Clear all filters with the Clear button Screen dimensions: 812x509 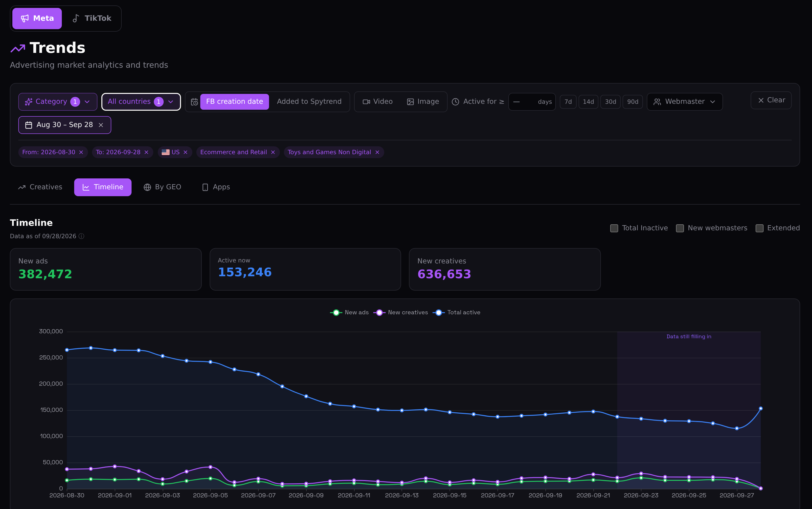pyautogui.click(x=771, y=100)
